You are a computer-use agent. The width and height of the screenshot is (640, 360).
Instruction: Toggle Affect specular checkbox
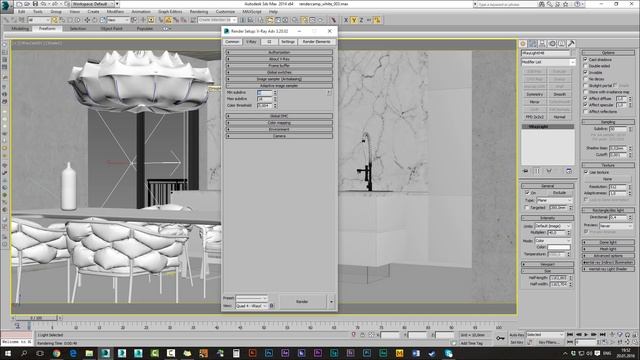(585, 105)
